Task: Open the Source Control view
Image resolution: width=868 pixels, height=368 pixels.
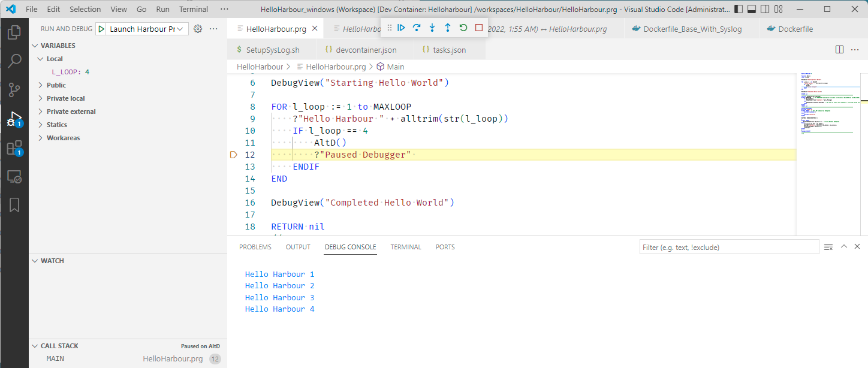Action: pos(14,90)
